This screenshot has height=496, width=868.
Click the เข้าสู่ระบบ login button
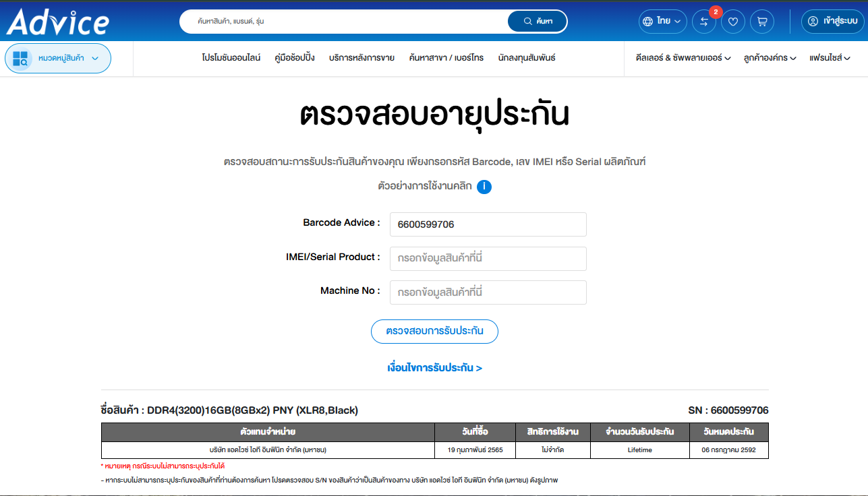click(x=832, y=22)
